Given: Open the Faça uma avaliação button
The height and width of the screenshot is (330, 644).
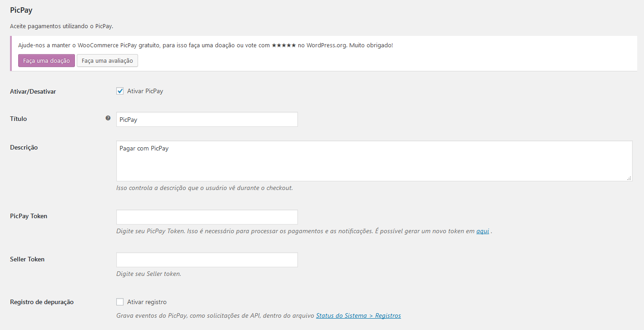Looking at the screenshot, I should (107, 60).
